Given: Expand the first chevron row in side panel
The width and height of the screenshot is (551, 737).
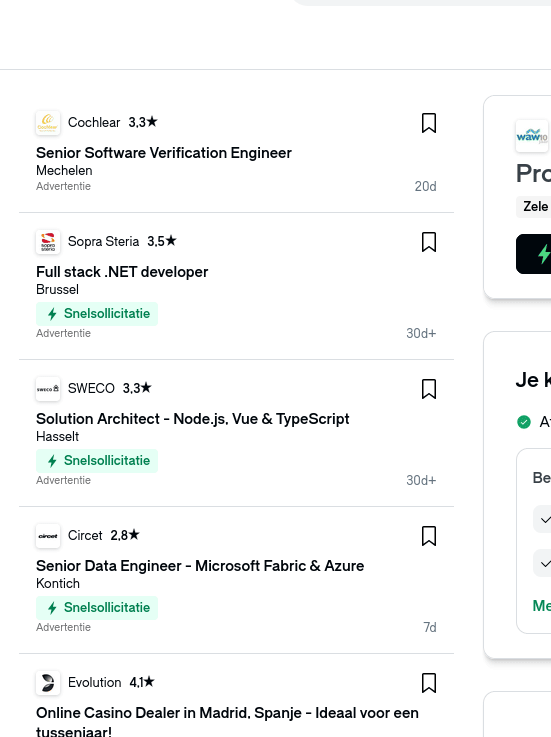Looking at the screenshot, I should [x=543, y=519].
